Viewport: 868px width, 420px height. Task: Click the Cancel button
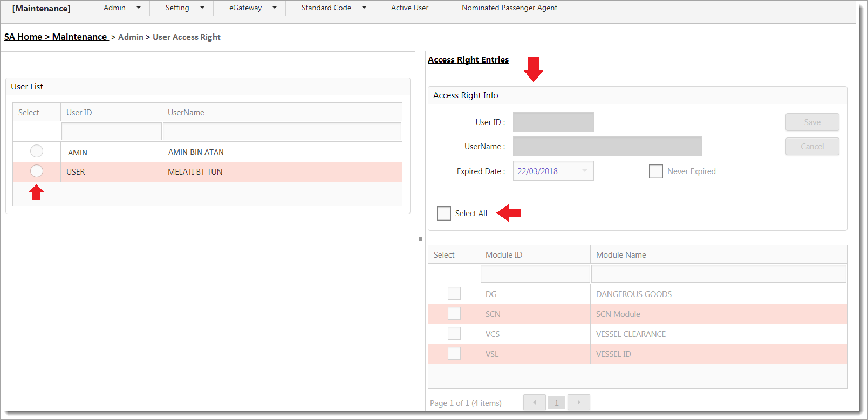(x=812, y=147)
